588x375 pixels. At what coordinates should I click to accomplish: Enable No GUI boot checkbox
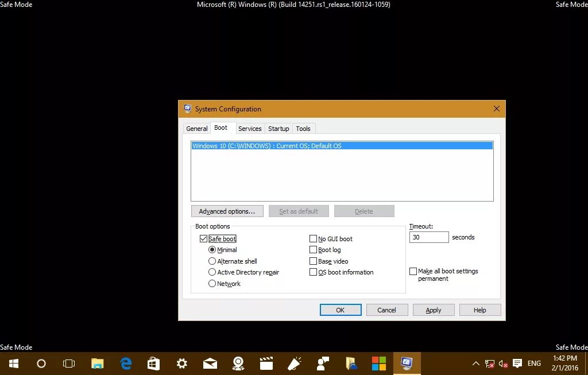click(313, 239)
